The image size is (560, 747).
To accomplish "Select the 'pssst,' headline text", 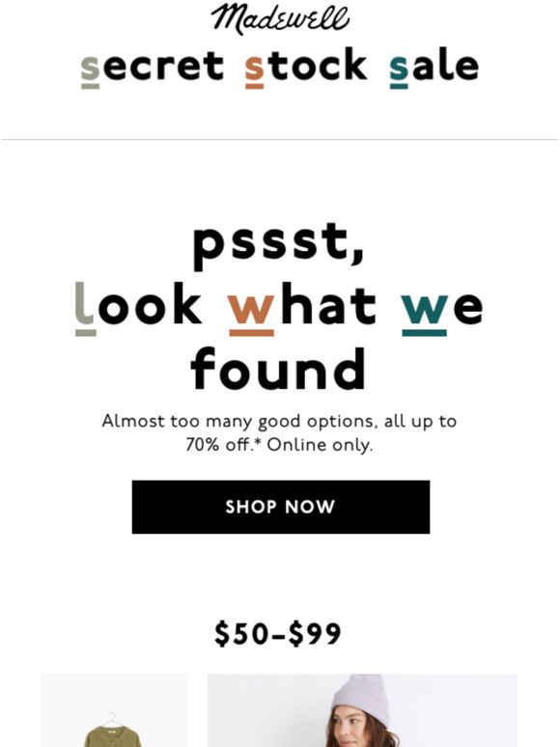I will point(279,246).
